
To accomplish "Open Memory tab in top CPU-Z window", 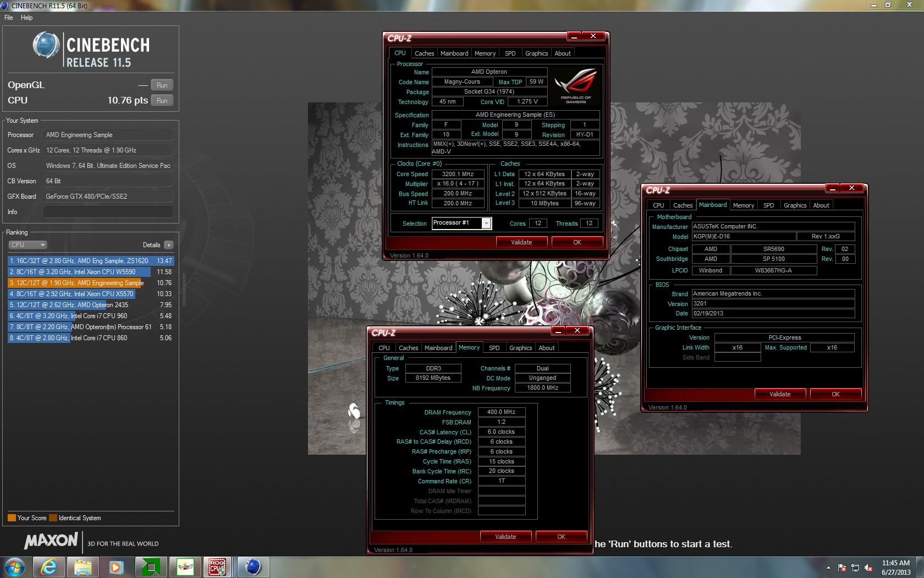I will click(x=485, y=53).
